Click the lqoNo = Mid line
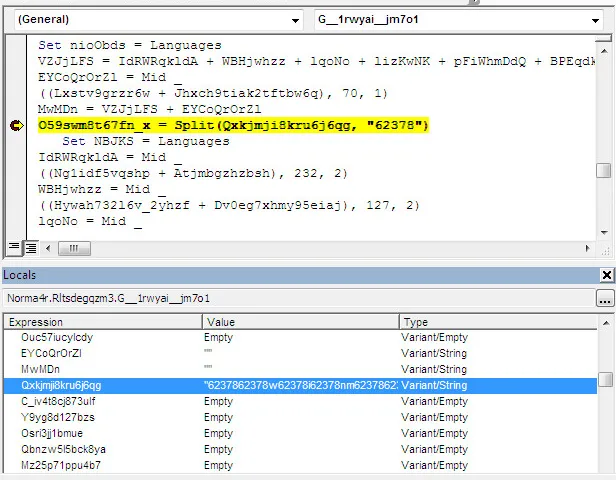 click(x=90, y=222)
